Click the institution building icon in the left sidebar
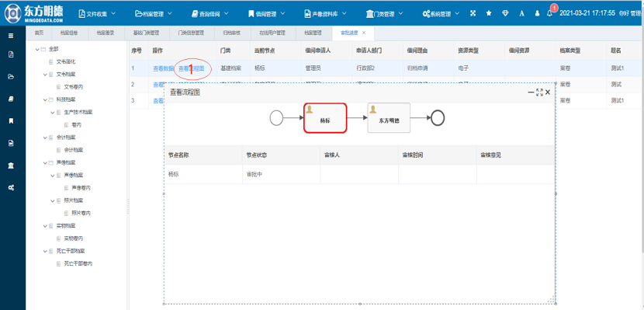 pos(11,165)
